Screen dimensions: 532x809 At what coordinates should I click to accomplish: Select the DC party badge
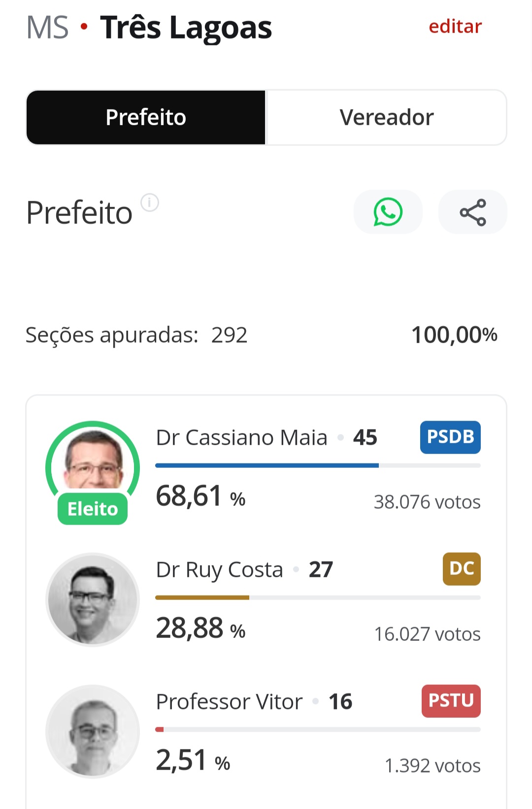(462, 569)
